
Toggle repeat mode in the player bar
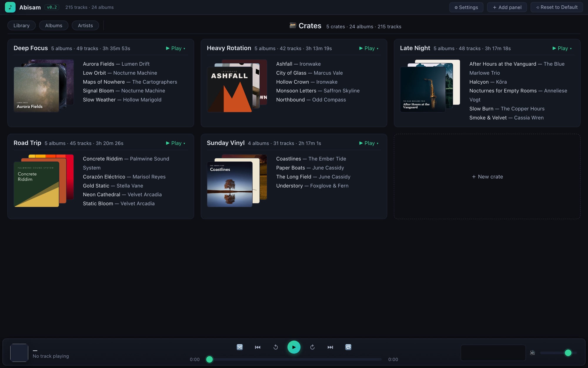[x=348, y=347]
